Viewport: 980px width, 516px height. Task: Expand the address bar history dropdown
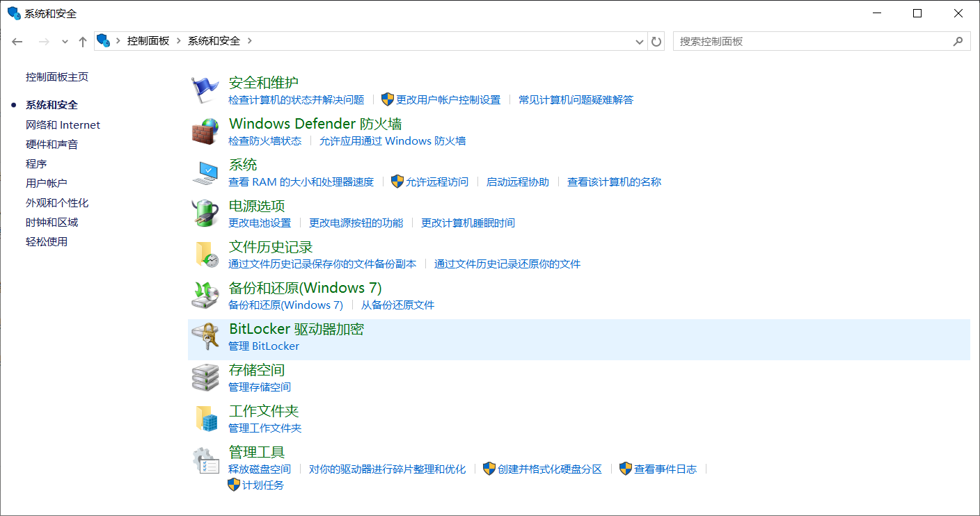640,42
